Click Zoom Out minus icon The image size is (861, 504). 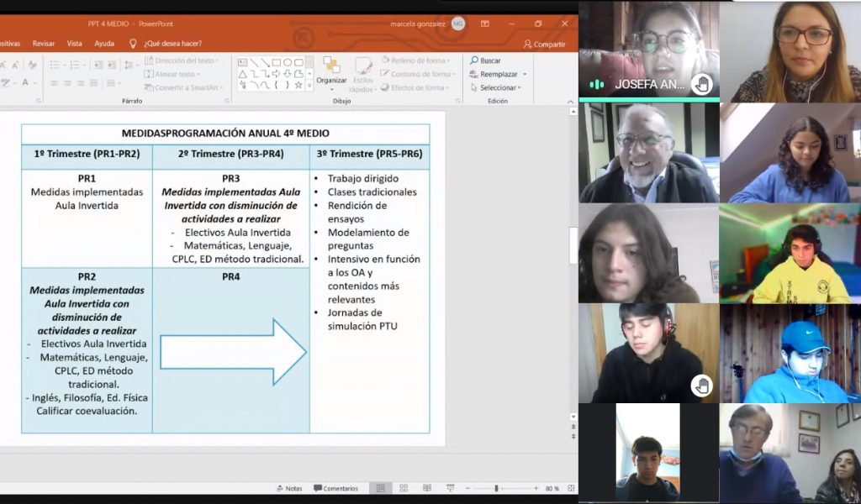[x=467, y=488]
